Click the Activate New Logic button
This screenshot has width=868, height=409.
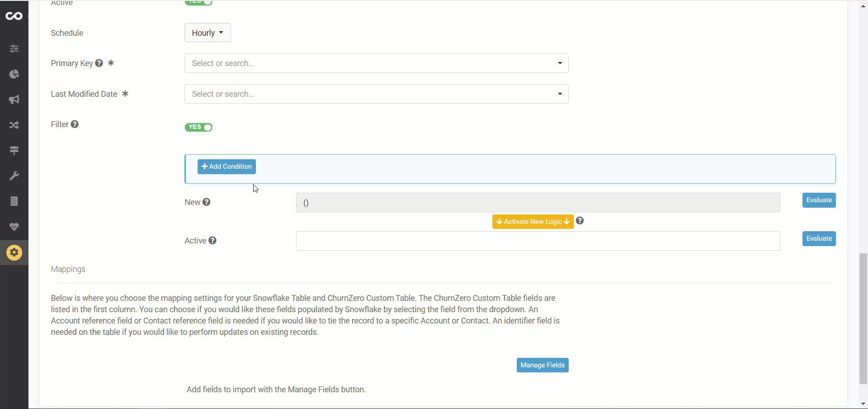point(533,222)
